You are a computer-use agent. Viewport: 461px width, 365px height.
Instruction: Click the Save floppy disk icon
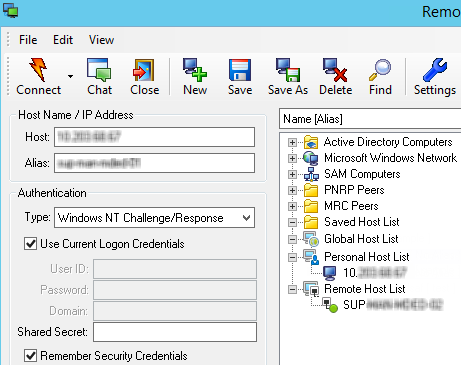pos(240,70)
